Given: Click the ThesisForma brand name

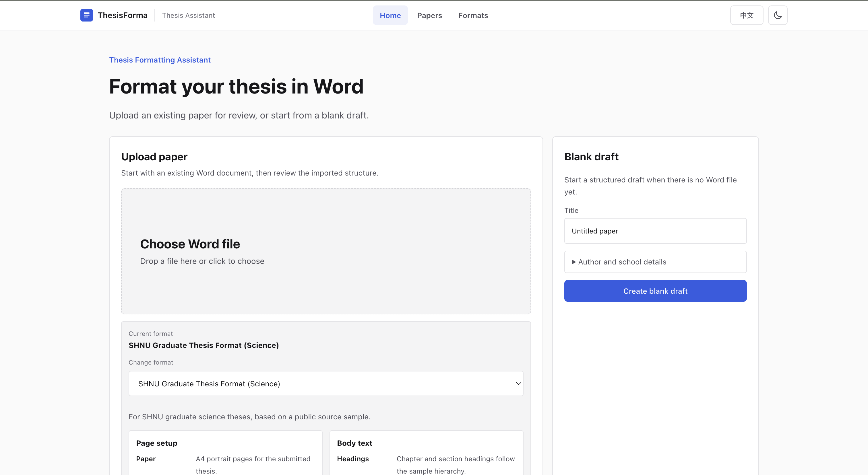Looking at the screenshot, I should [123, 15].
